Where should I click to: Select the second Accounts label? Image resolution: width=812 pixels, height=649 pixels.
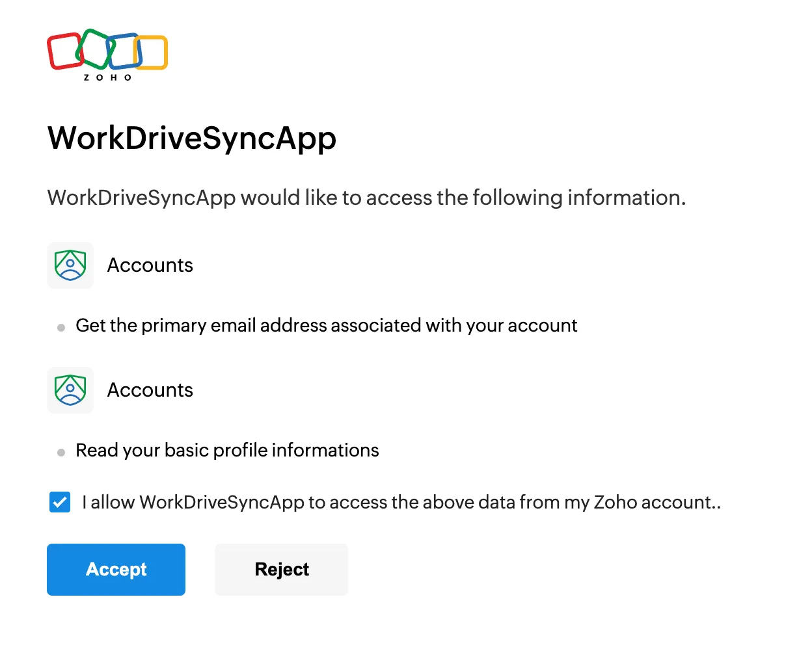[x=150, y=390]
